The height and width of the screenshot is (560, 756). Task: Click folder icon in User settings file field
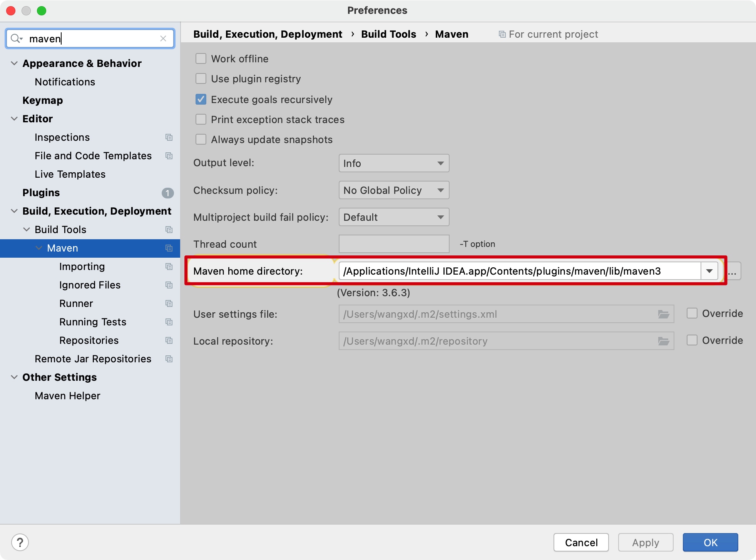coord(663,314)
